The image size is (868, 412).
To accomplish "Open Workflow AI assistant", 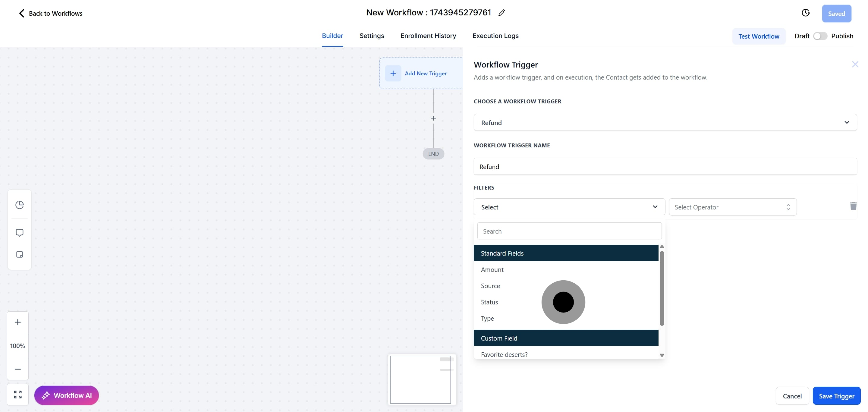I will [x=66, y=395].
